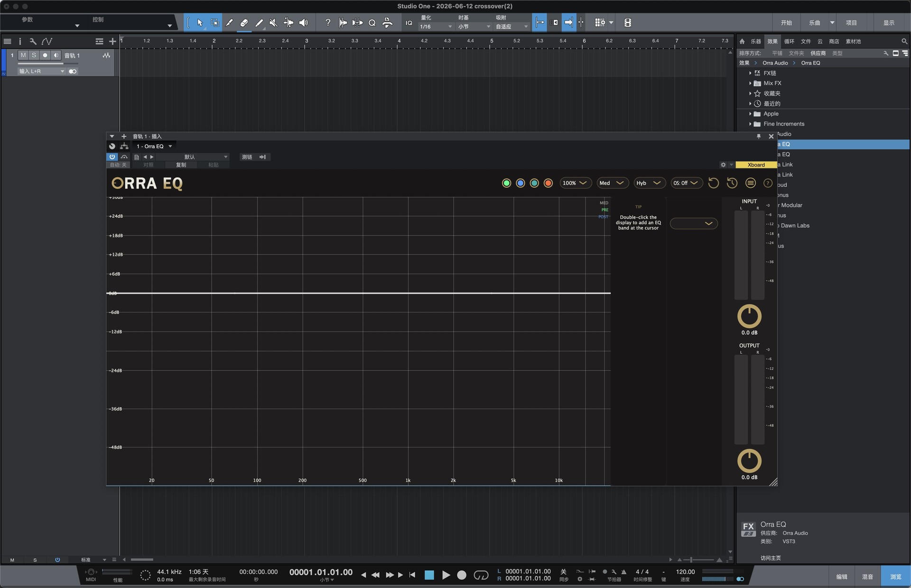Screen dimensions: 911x588
Task: Switch to the 文件 browser tab
Action: point(806,41)
